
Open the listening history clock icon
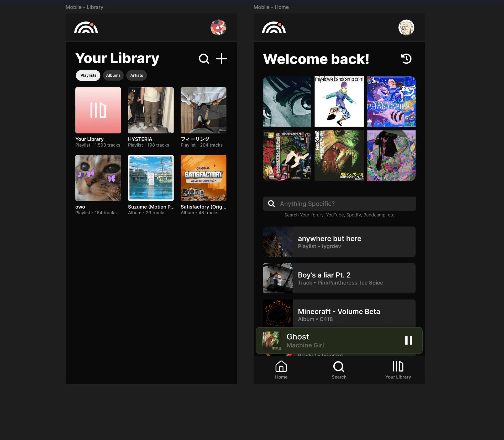406,59
